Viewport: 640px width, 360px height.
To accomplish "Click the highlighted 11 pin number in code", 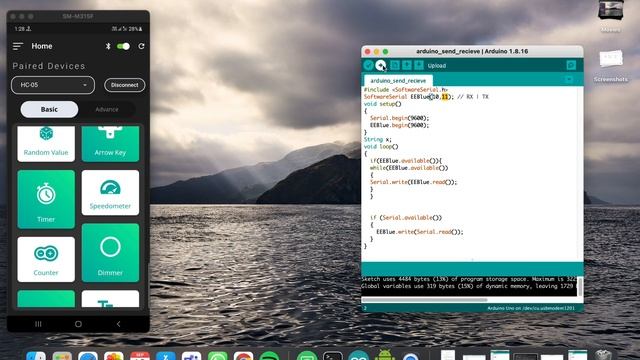I will coord(445,97).
